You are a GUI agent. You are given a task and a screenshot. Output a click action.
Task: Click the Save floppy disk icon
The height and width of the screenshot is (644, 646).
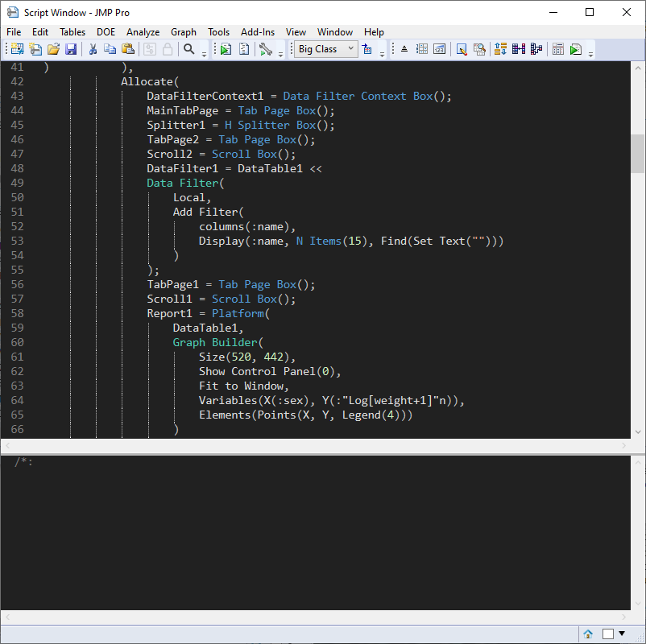[x=71, y=49]
